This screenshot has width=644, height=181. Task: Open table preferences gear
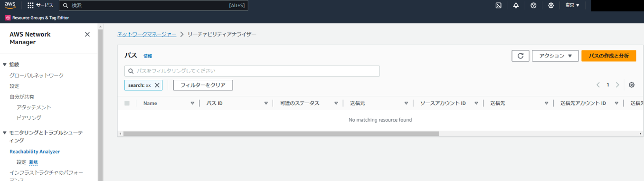click(x=632, y=85)
